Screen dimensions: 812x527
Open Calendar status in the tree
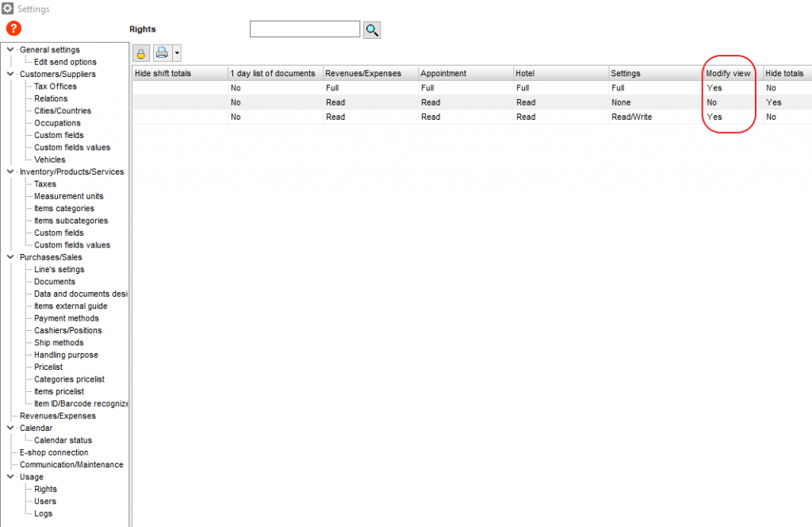63,440
